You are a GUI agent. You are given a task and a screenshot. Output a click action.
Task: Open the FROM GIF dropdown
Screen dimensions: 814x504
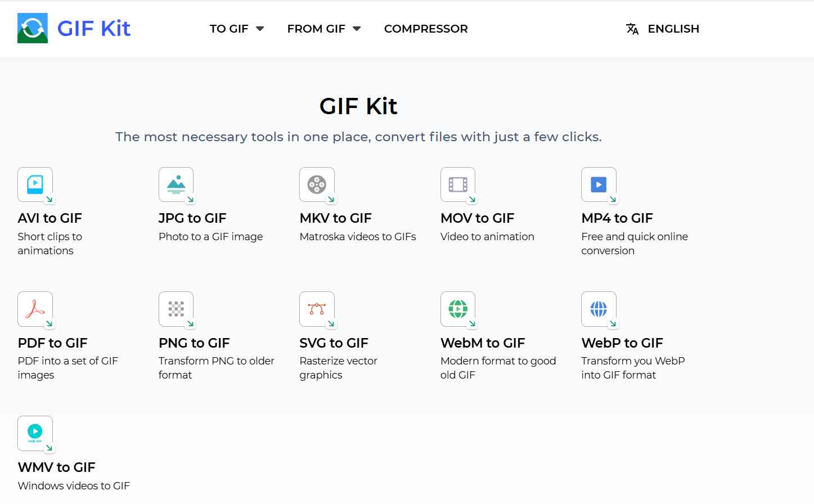point(323,29)
